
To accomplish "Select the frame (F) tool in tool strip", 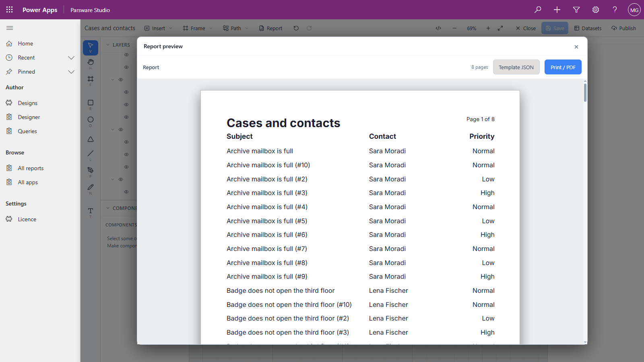I will pos(91,80).
